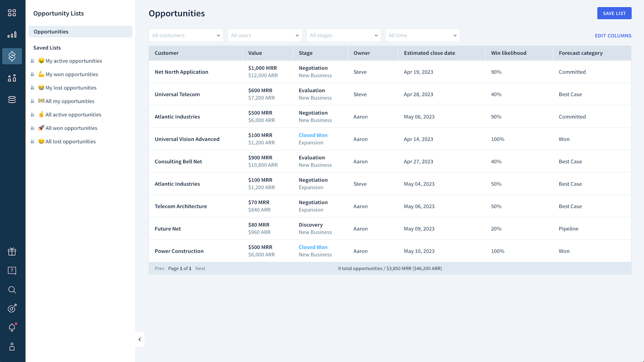This screenshot has width=644, height=362.
Task: Collapse the Opportunity Lists side panel
Action: [140, 339]
